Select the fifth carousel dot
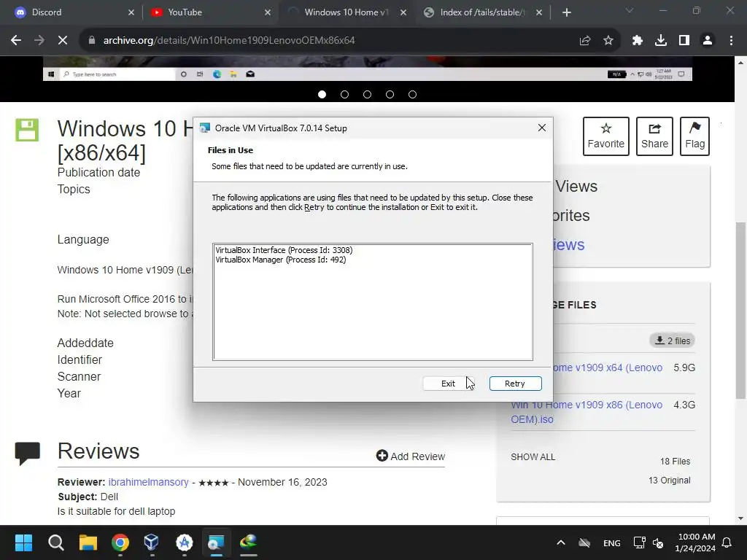747x560 pixels. click(x=413, y=94)
